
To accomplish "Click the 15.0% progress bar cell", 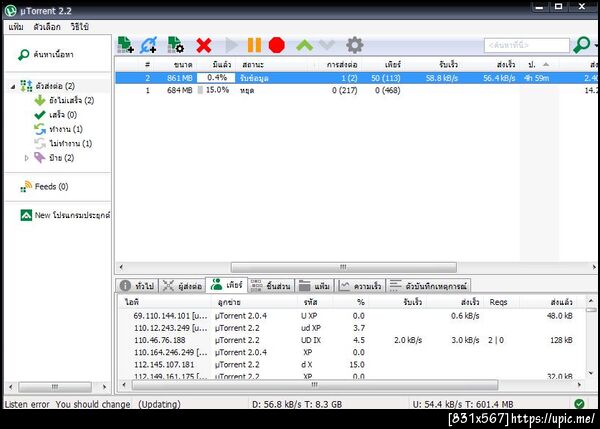I will 216,90.
